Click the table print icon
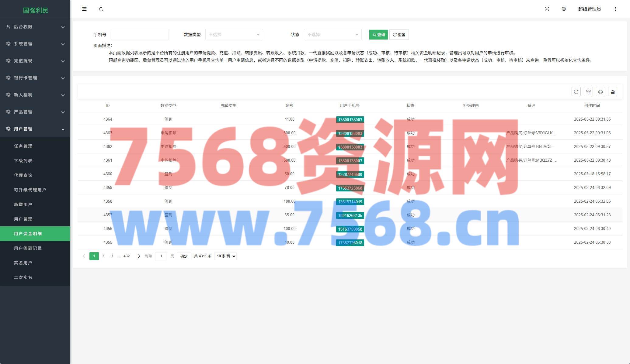The height and width of the screenshot is (364, 630). [x=600, y=92]
